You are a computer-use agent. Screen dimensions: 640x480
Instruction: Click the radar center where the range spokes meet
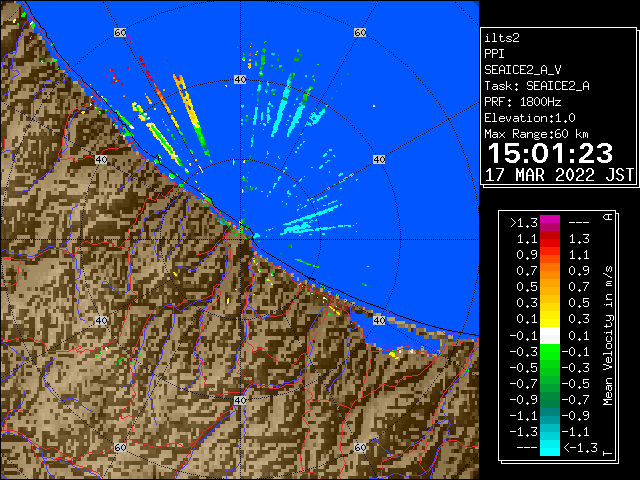[240, 240]
